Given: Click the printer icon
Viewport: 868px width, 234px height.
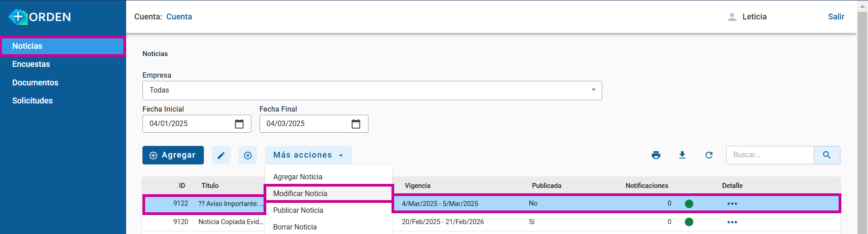Looking at the screenshot, I should click(656, 155).
